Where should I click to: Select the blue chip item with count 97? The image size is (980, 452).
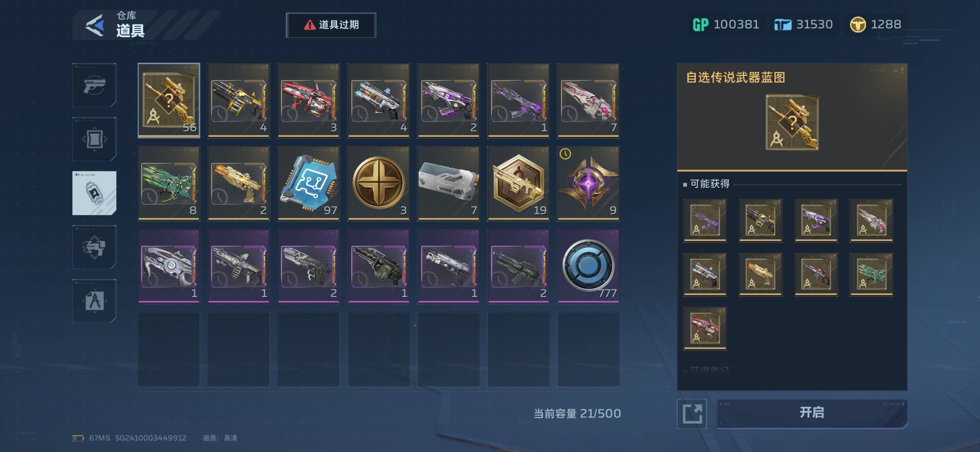tap(309, 184)
